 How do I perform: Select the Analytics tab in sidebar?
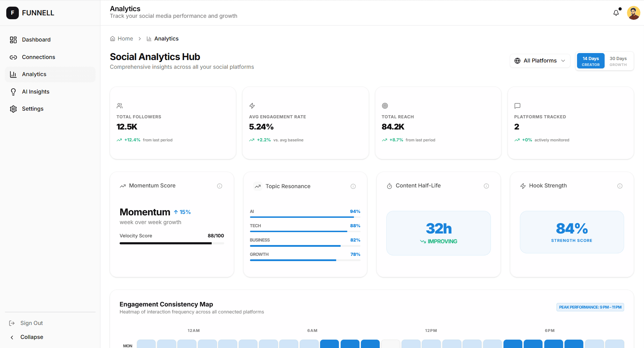click(x=34, y=74)
